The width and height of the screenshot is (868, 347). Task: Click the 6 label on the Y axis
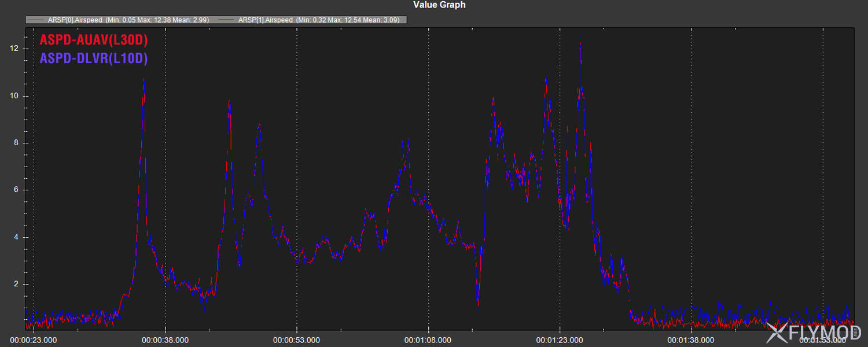point(16,190)
